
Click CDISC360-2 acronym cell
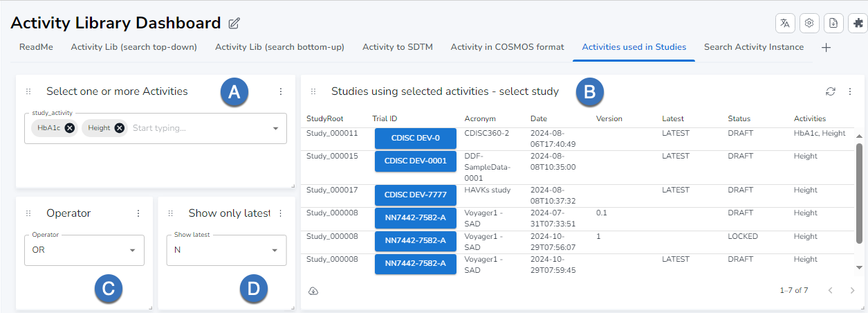487,133
